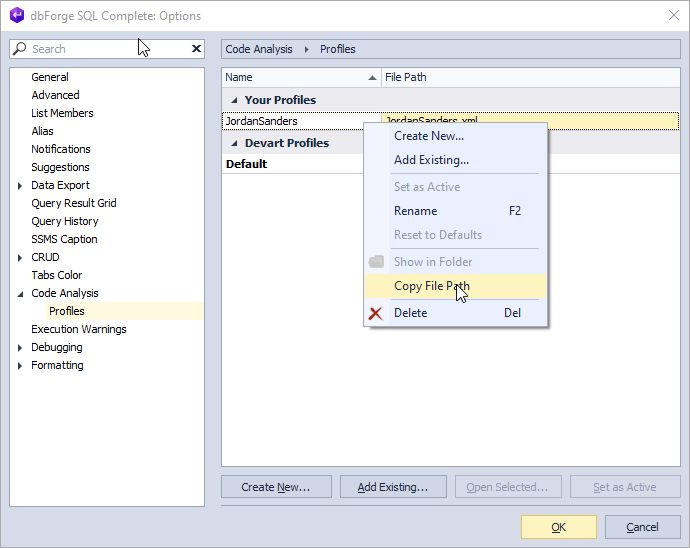Open the General options page
690x548 pixels.
pyautogui.click(x=50, y=77)
